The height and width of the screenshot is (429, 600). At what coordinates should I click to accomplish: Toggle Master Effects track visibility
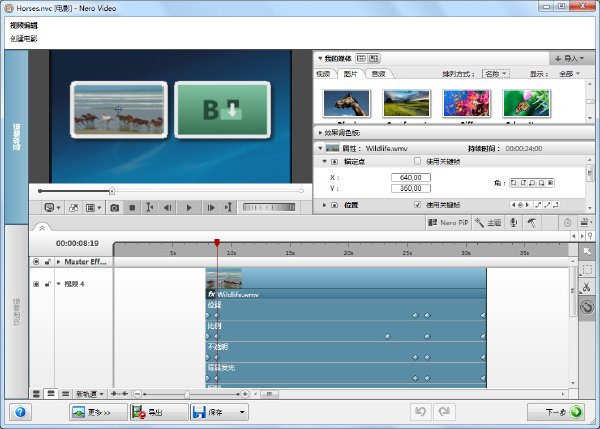coord(36,262)
